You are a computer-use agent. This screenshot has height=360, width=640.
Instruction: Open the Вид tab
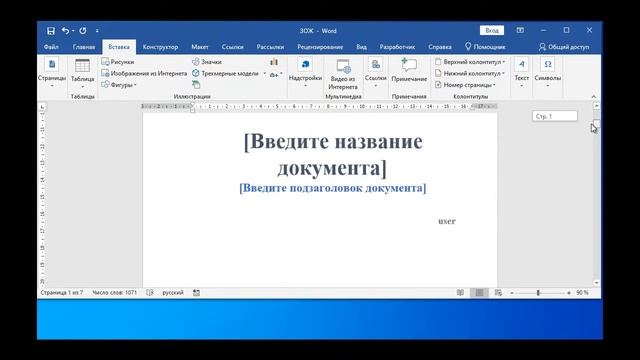click(361, 47)
